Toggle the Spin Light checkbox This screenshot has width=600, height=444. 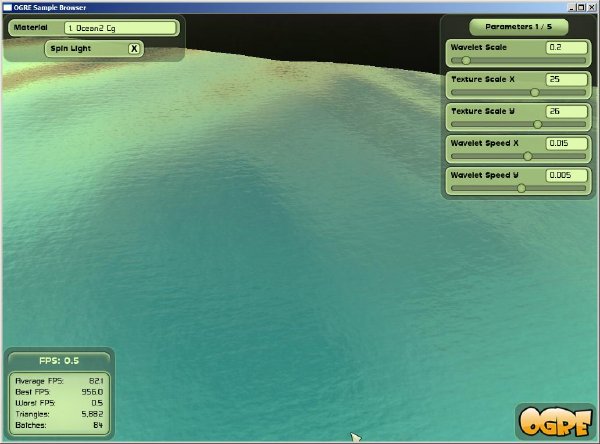coord(134,49)
